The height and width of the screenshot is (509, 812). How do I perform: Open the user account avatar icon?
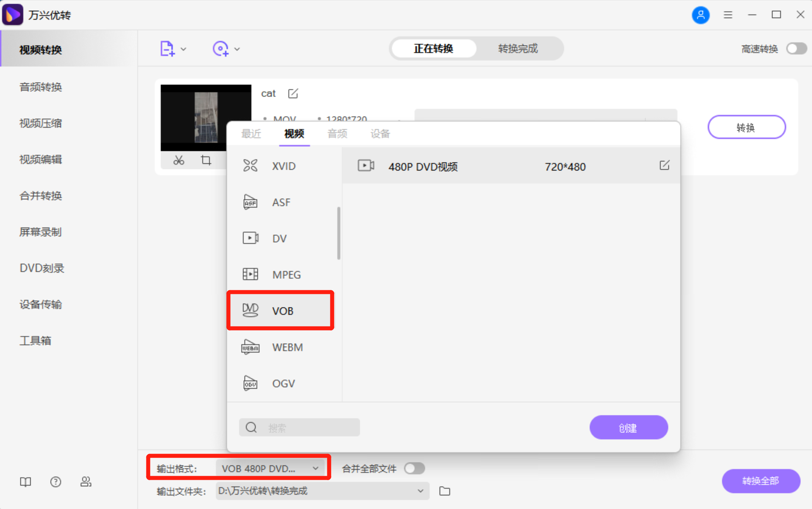(701, 15)
